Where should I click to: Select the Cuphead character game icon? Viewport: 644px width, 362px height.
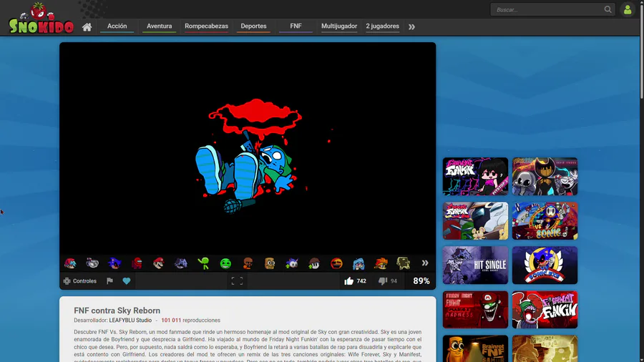point(92,263)
